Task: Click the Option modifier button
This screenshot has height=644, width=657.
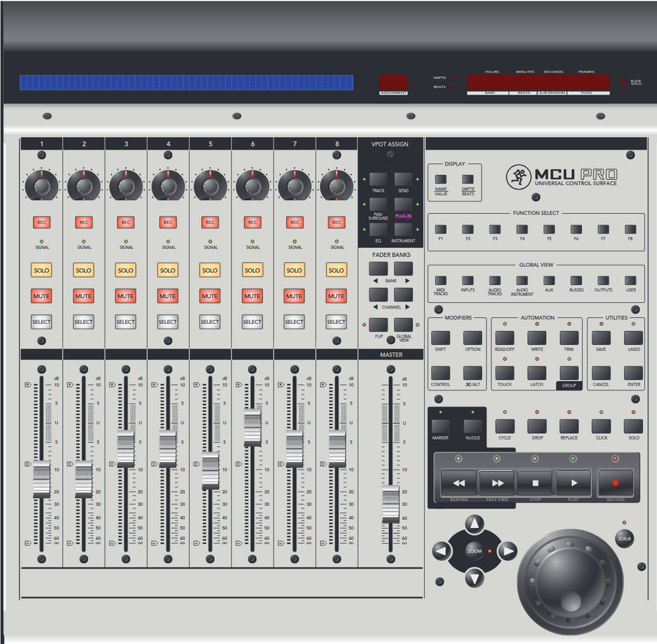Action: point(473,338)
